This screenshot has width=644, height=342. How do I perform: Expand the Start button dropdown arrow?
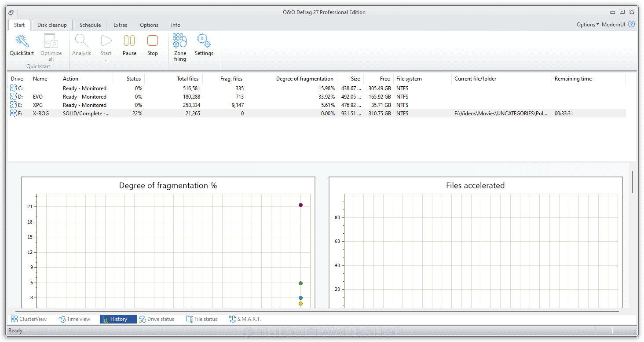click(106, 60)
